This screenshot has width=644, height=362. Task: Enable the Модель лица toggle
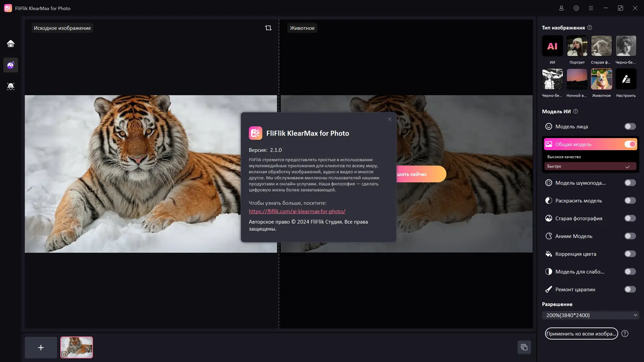pyautogui.click(x=630, y=126)
